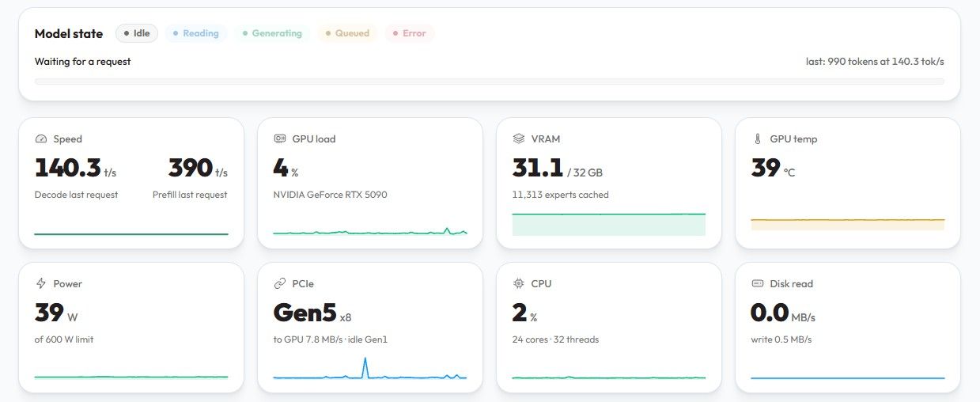This screenshot has width=980, height=402.
Task: Click 'of 600 W limit' text
Action: click(64, 339)
